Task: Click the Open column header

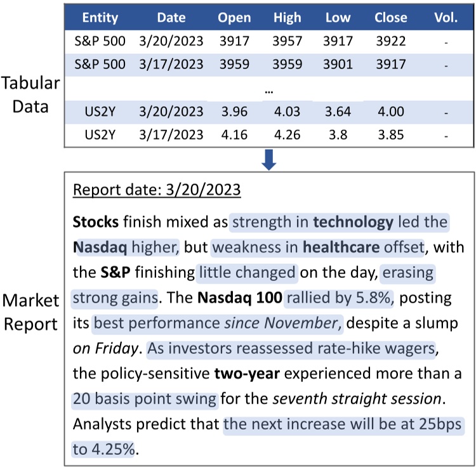Action: [x=234, y=17]
